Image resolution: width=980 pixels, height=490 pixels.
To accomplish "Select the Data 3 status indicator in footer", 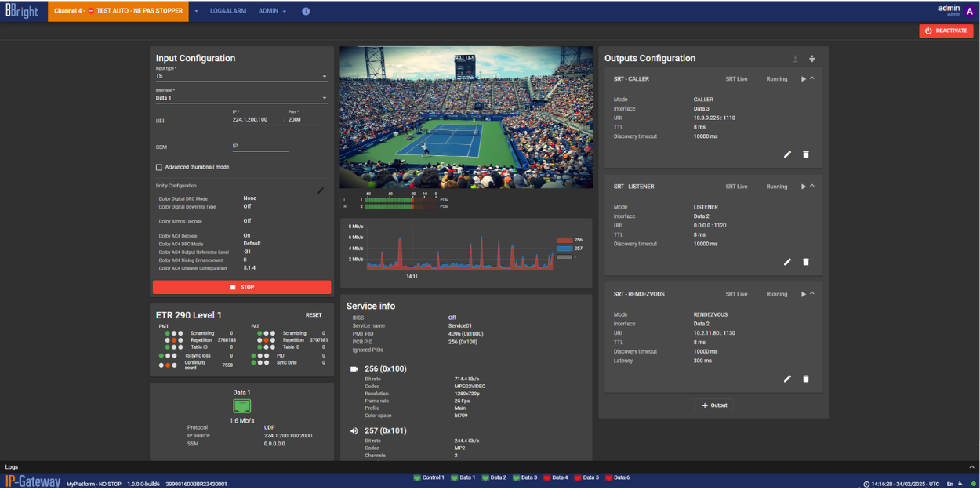I will click(x=524, y=477).
